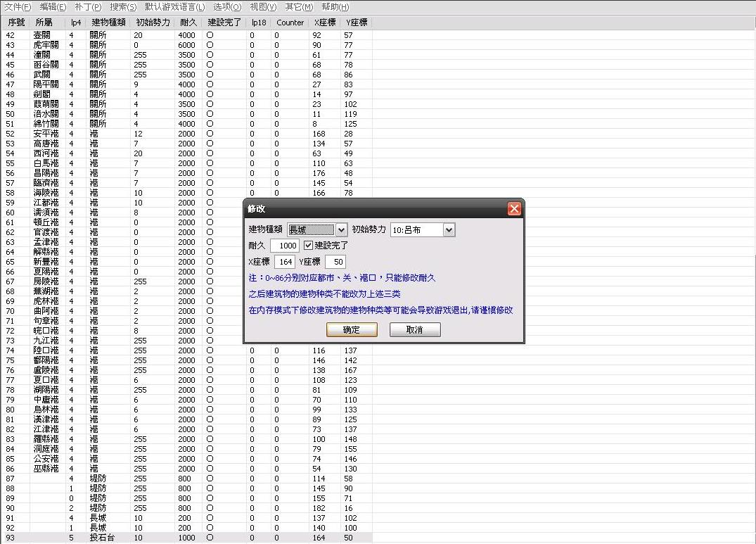This screenshot has height=544, width=756.
Task: Click the Y座標 input field
Action: point(335,262)
